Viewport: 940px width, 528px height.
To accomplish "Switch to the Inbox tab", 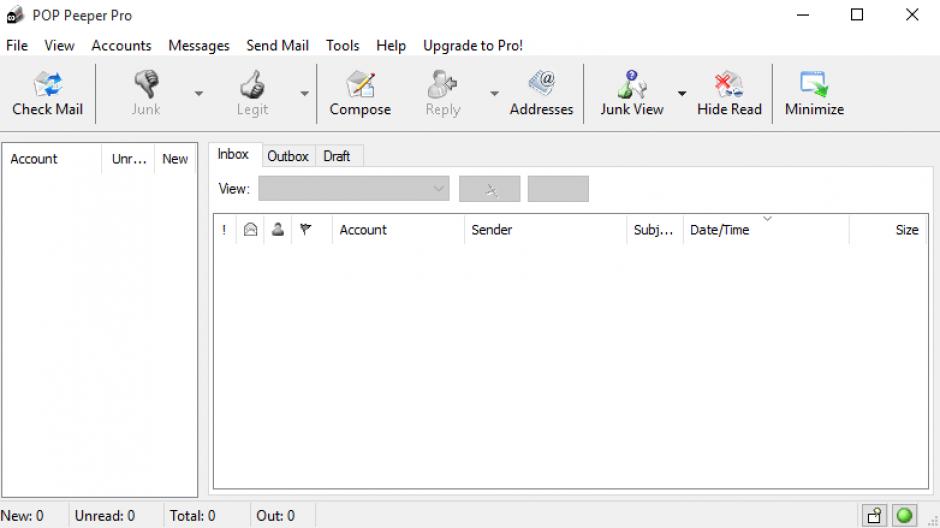I will [x=233, y=155].
